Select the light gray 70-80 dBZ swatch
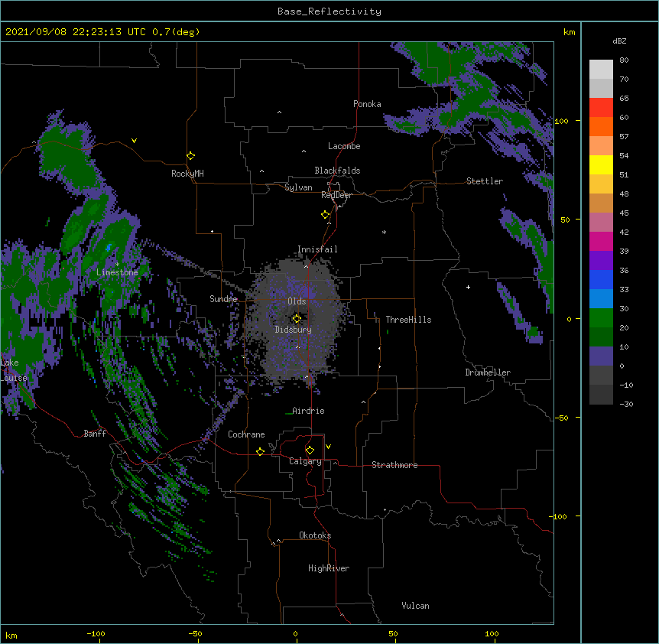The image size is (659, 644). coord(601,70)
